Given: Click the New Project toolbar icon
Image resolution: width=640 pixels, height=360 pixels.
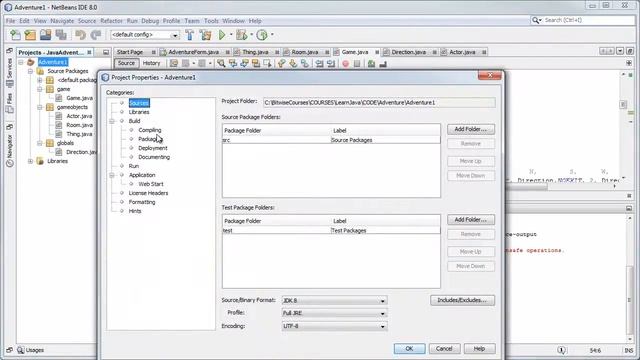Looking at the screenshot, I should (x=30, y=35).
